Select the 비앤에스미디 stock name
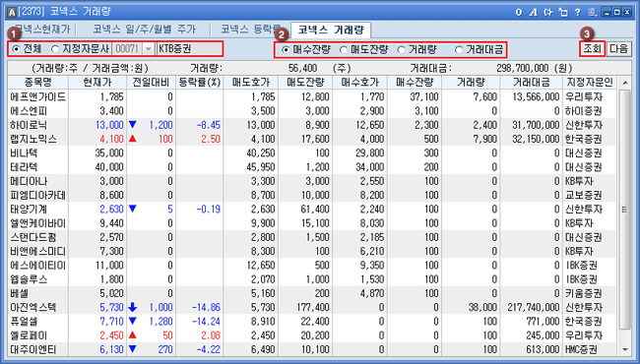640x364 pixels. click(37, 251)
